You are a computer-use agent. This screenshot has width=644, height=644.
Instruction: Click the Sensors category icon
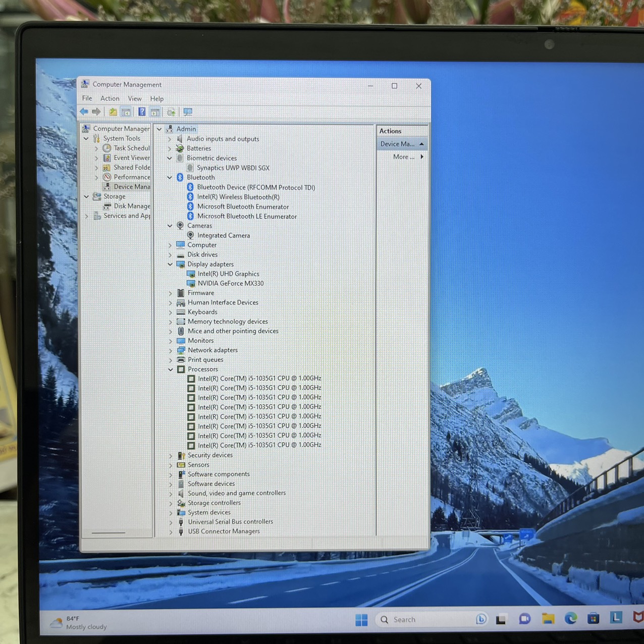181,465
